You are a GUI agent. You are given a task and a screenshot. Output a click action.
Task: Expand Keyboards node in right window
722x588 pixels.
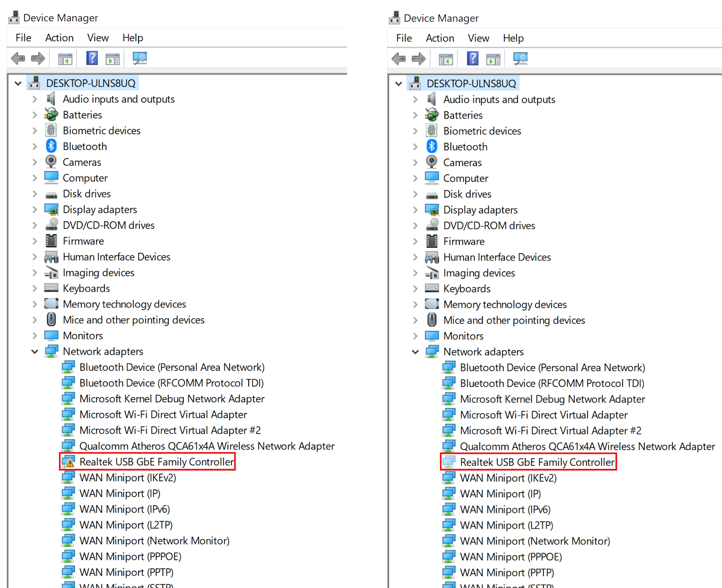[416, 289]
